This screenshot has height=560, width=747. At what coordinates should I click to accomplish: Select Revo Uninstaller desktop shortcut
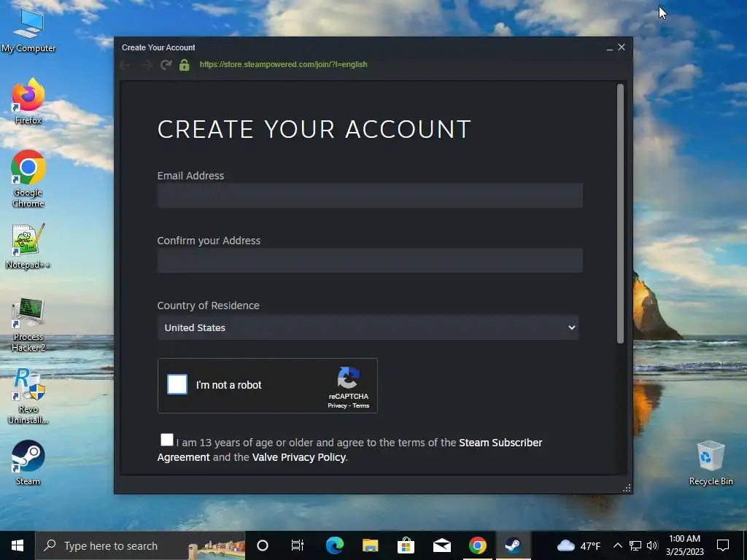tap(28, 396)
